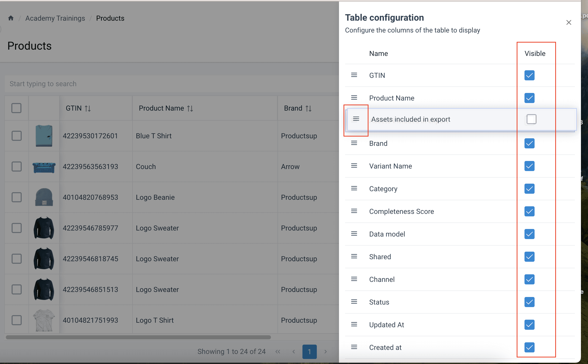Sort the table by GTIN column
This screenshot has height=364, width=588.
(x=87, y=109)
